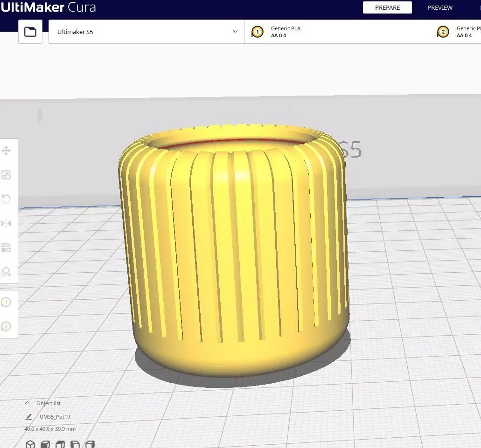Switch to the PREVIEW stage
Viewport: 481px width, 448px height.
tap(439, 7)
